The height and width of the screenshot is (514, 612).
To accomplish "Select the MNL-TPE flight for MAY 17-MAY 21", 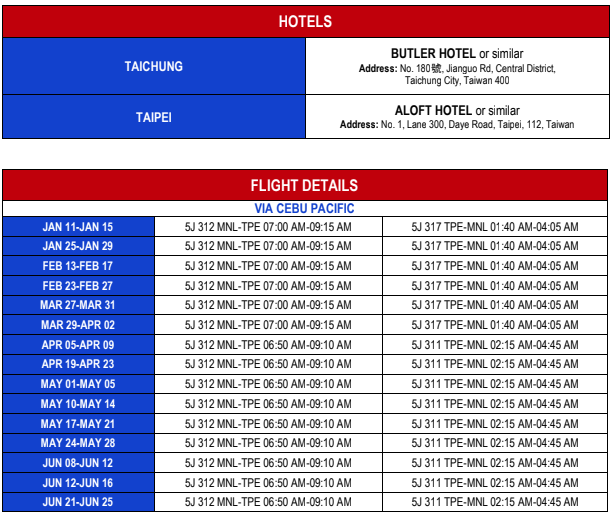I will coord(268,423).
